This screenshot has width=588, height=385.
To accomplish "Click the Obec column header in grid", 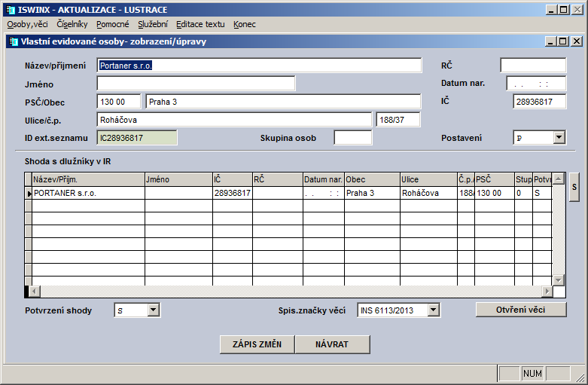I will click(373, 179).
